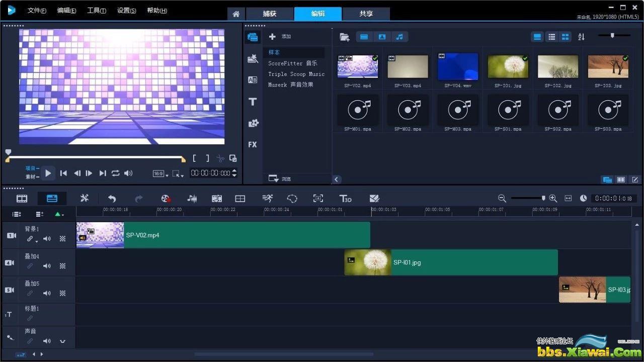
Task: Click the Undo arrow in timeline toolbar
Action: 112,199
